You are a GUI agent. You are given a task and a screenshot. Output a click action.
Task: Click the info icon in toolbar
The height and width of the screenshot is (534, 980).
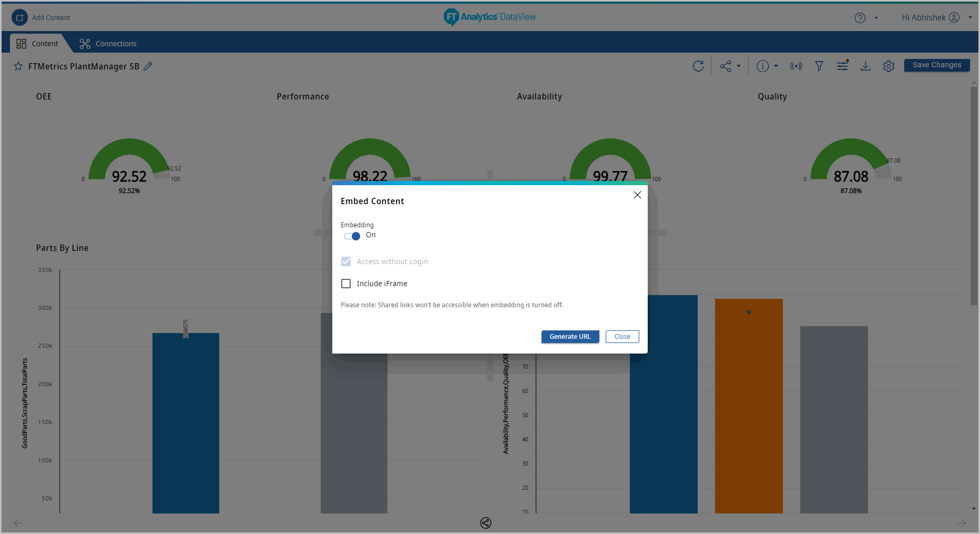[x=762, y=66]
